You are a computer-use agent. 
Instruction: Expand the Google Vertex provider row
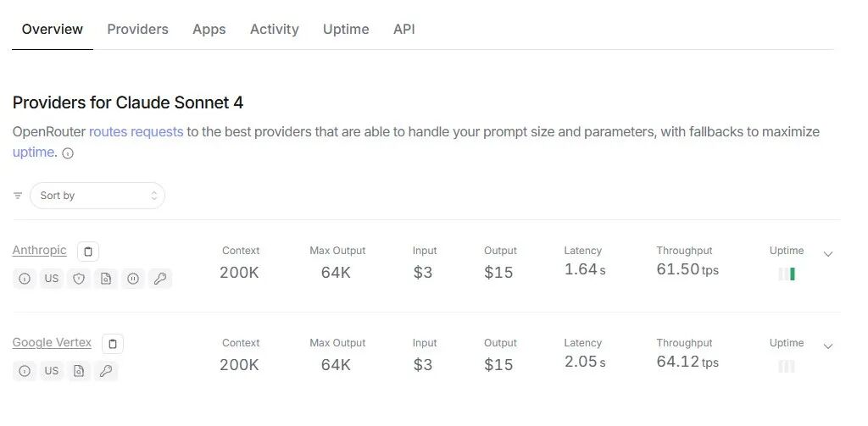coord(828,346)
